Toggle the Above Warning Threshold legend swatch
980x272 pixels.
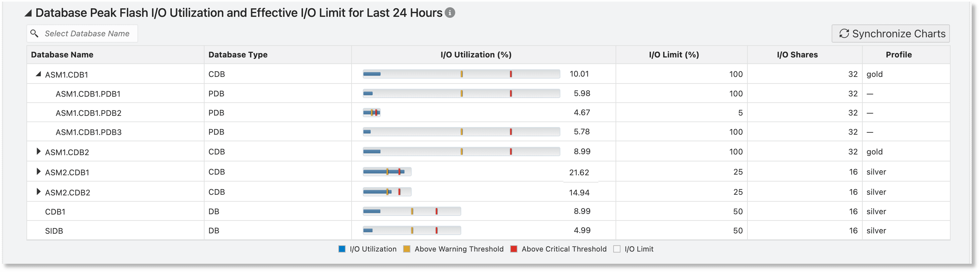[x=406, y=249]
